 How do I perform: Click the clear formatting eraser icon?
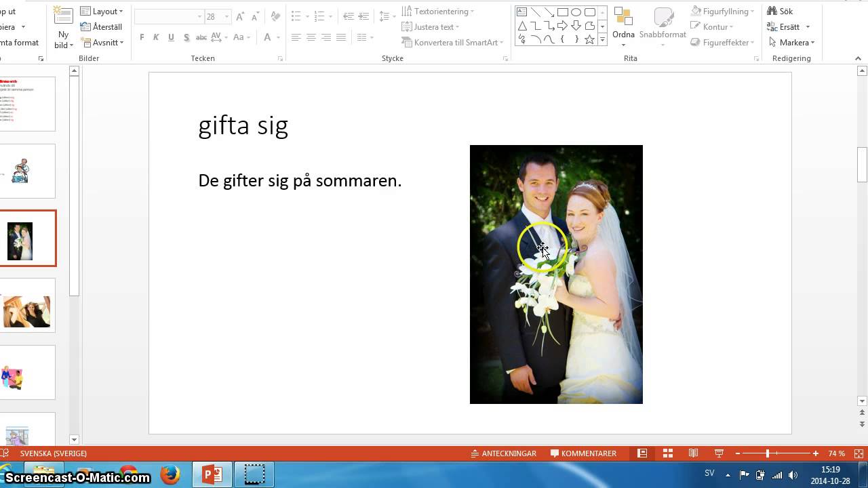(x=275, y=16)
